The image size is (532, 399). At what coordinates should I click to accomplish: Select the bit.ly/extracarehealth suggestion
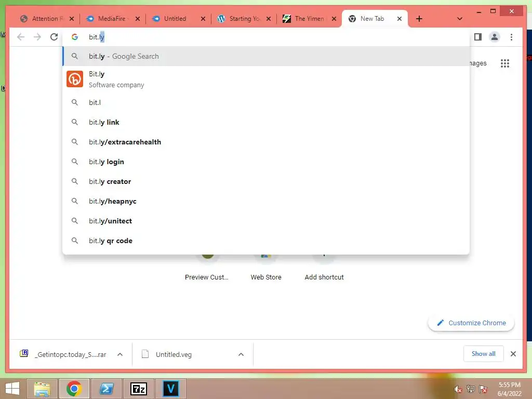click(x=266, y=142)
